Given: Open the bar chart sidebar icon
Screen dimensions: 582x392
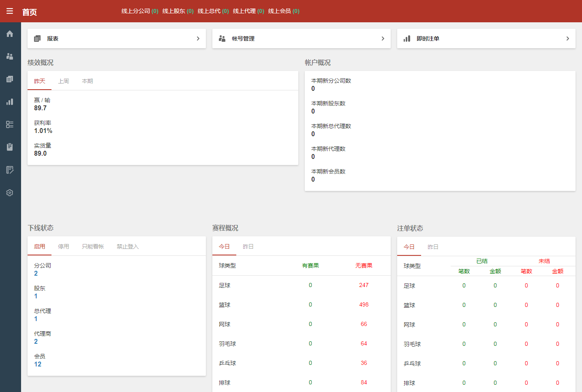Looking at the screenshot, I should point(10,102).
